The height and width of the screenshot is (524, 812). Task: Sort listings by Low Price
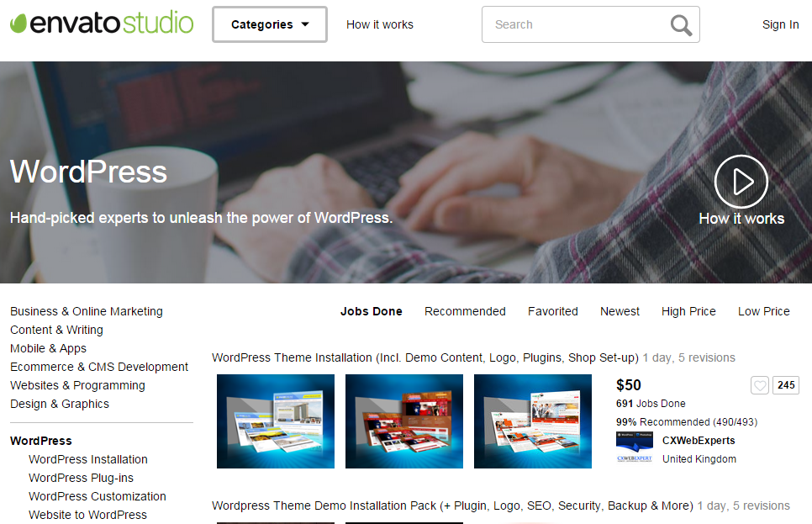point(763,311)
